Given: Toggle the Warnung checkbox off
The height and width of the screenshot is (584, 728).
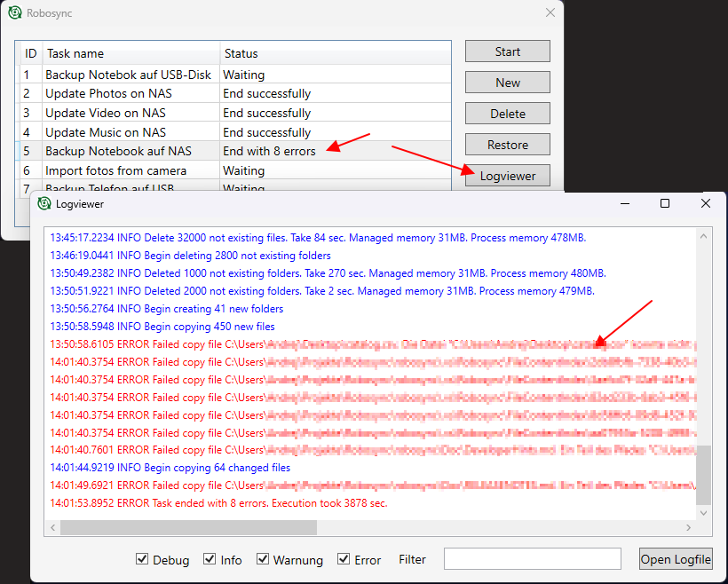Looking at the screenshot, I should [263, 559].
